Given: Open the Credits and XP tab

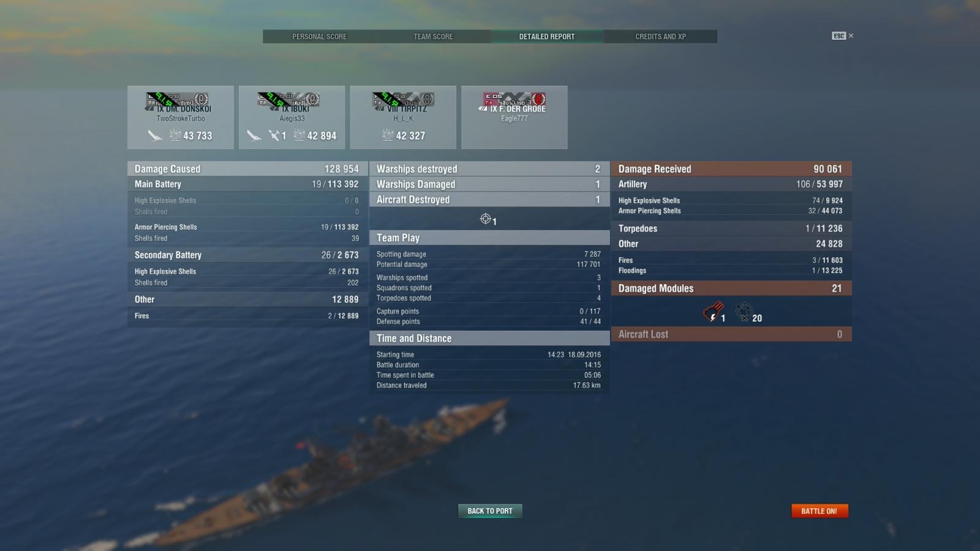Looking at the screenshot, I should point(660,37).
